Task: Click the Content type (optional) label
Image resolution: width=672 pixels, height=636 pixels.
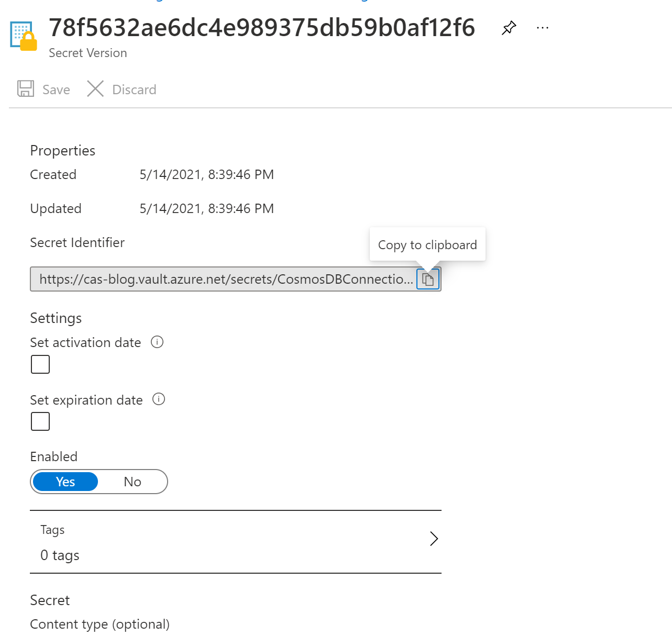Action: tap(100, 624)
